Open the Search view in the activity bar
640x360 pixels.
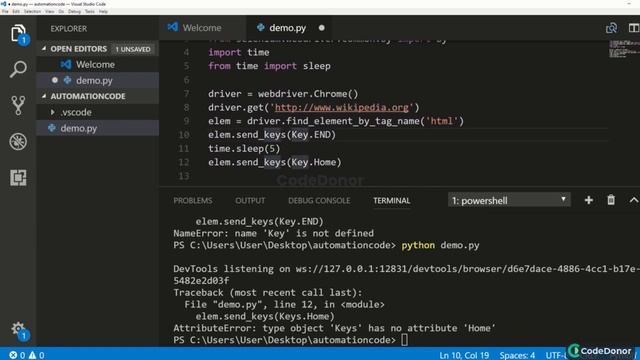(x=18, y=69)
